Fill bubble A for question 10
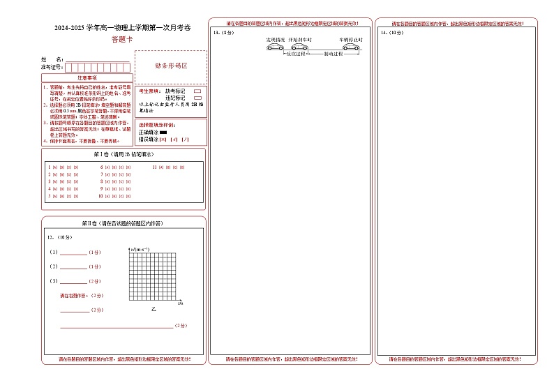The width and height of the screenshot is (554, 392). [107, 197]
